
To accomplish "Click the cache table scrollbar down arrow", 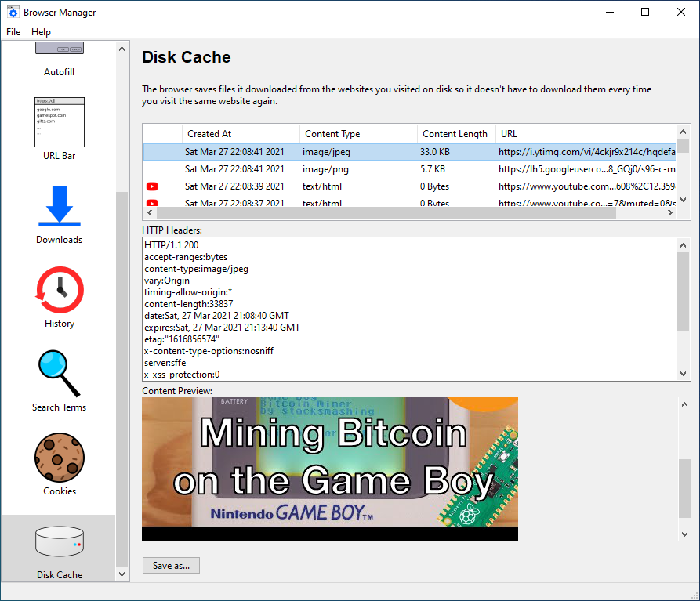I will click(683, 200).
